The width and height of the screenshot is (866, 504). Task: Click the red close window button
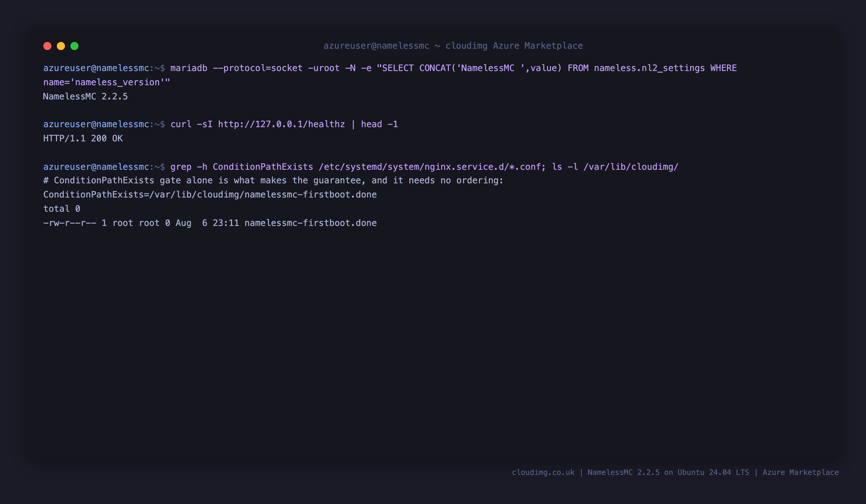pos(47,46)
